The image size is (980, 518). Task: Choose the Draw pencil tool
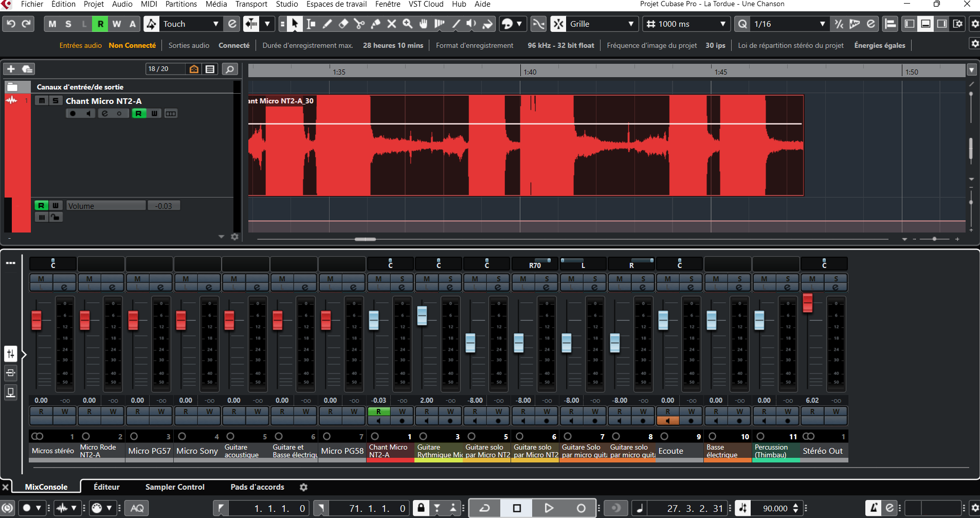[x=327, y=24]
